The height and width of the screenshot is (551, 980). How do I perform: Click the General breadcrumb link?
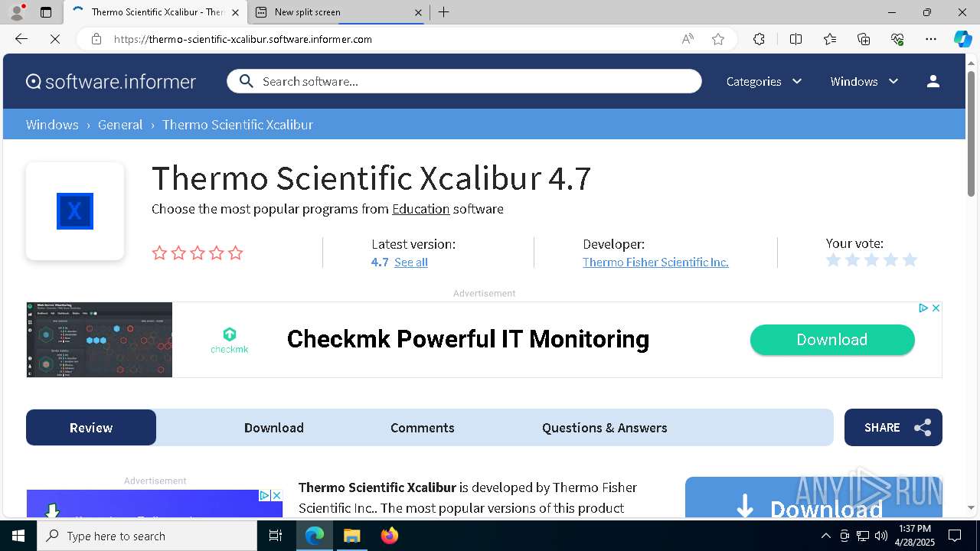coord(120,124)
